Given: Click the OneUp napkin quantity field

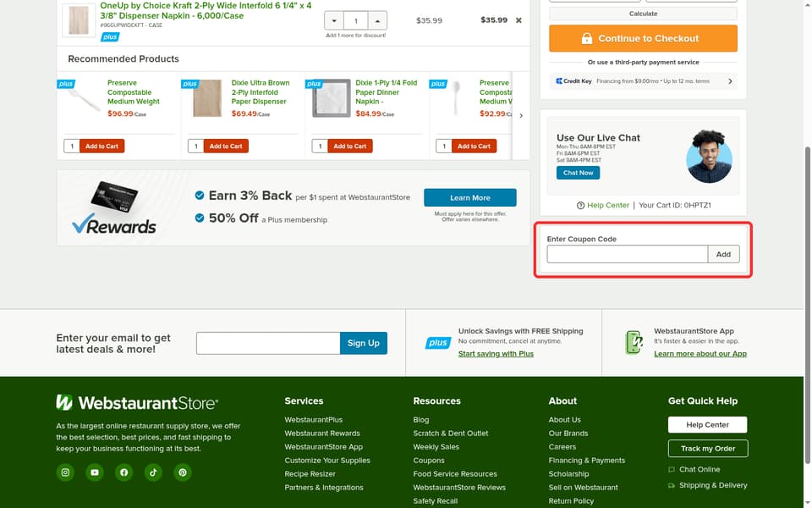Looking at the screenshot, I should point(356,20).
